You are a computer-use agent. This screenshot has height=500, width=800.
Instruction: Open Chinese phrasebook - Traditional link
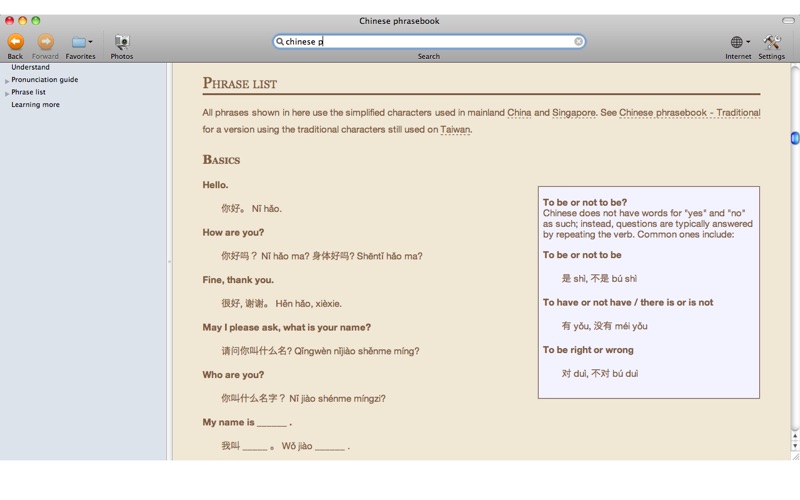click(689, 113)
